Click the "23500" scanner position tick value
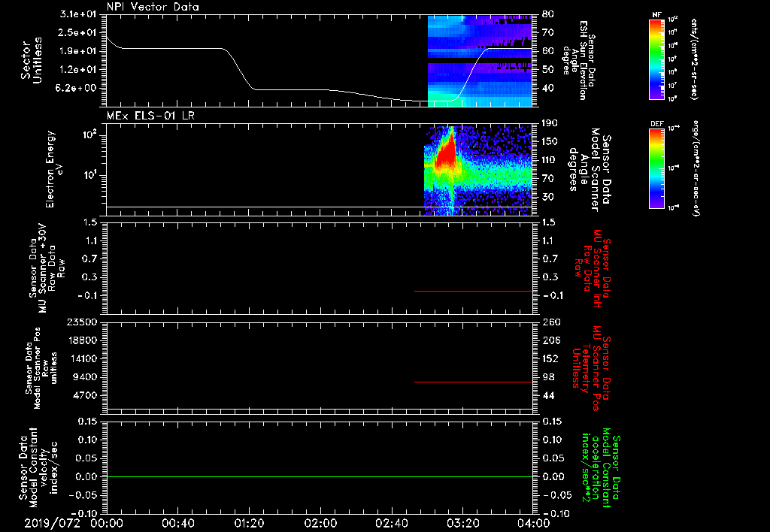The width and height of the screenshot is (770, 532). (82, 322)
